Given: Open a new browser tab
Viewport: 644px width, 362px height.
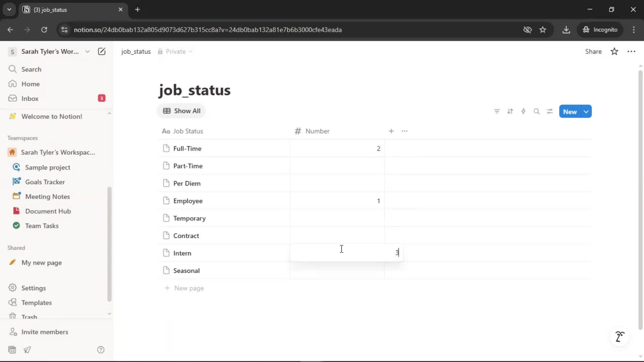Looking at the screenshot, I should [137, 9].
